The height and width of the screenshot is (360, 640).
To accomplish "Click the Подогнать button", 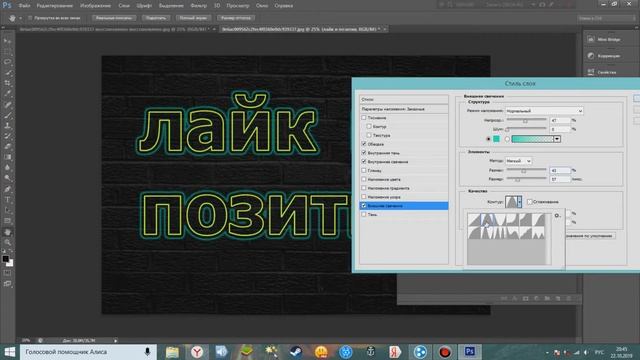I will (156, 18).
